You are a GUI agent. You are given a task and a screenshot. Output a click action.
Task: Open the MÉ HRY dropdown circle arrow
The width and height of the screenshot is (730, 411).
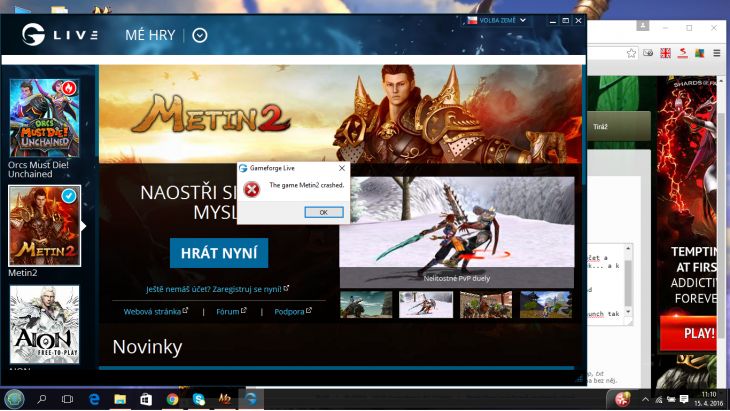(200, 35)
